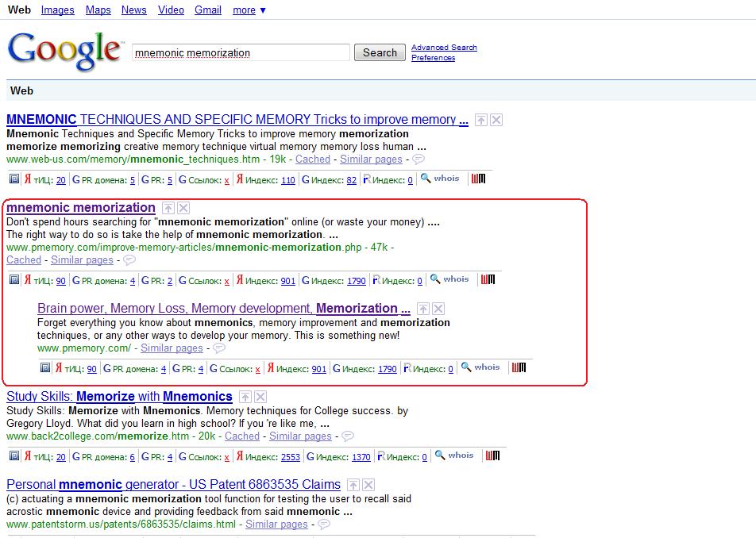The image size is (756, 538).
Task: Click comment bubble icon for pmemory.com article result
Action: [x=129, y=260]
